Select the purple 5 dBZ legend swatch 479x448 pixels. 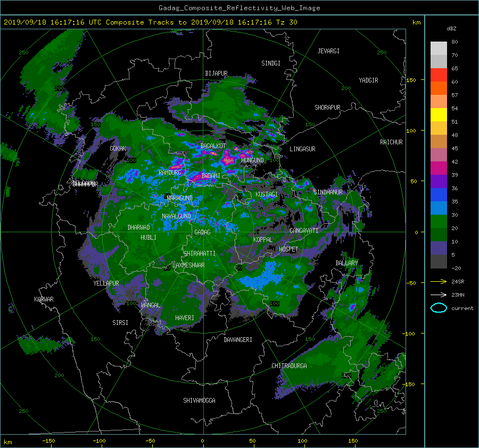tap(439, 248)
